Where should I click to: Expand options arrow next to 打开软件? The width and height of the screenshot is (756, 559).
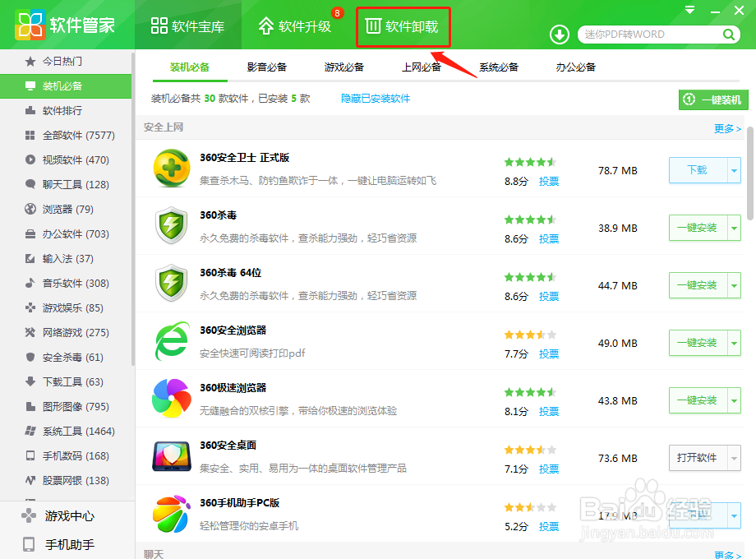tap(735, 458)
